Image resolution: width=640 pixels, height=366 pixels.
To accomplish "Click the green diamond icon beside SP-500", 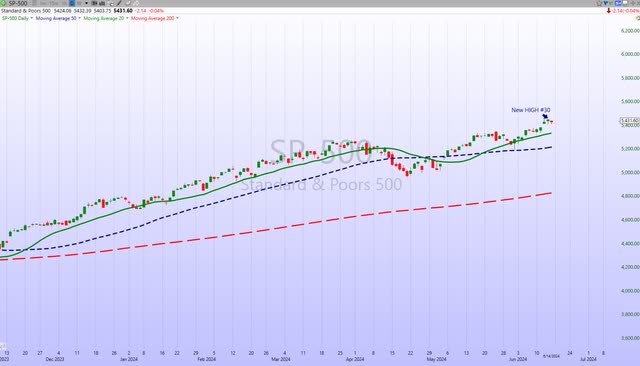I will [x=3, y=3].
